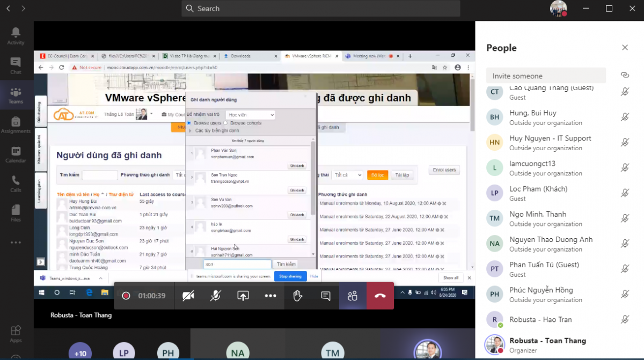This screenshot has width=644, height=360.
Task: Click mic icon beside Iamcuongct13
Action: click(x=625, y=167)
